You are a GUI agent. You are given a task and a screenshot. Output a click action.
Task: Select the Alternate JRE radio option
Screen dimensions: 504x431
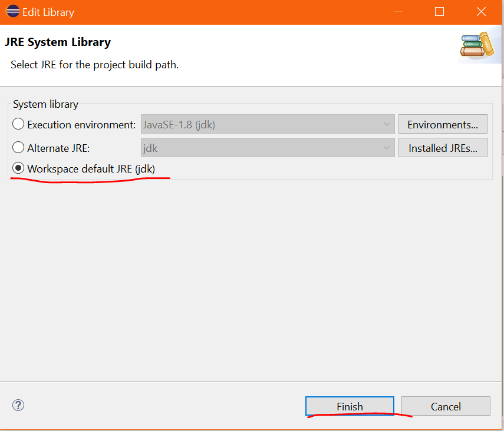tap(18, 148)
